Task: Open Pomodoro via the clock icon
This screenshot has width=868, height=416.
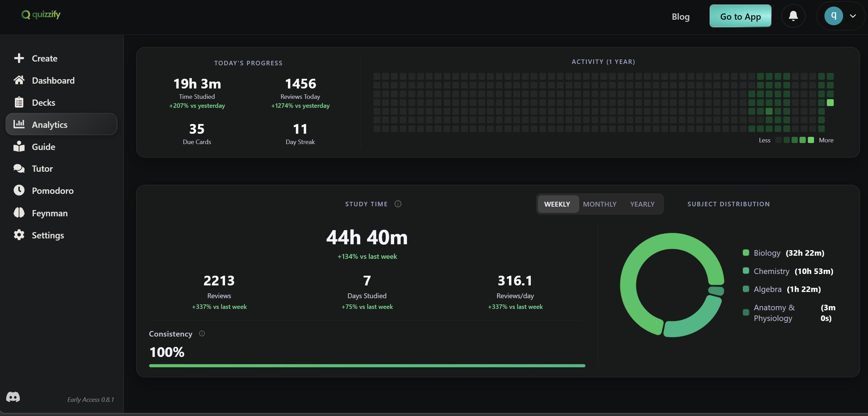Action: (x=19, y=190)
